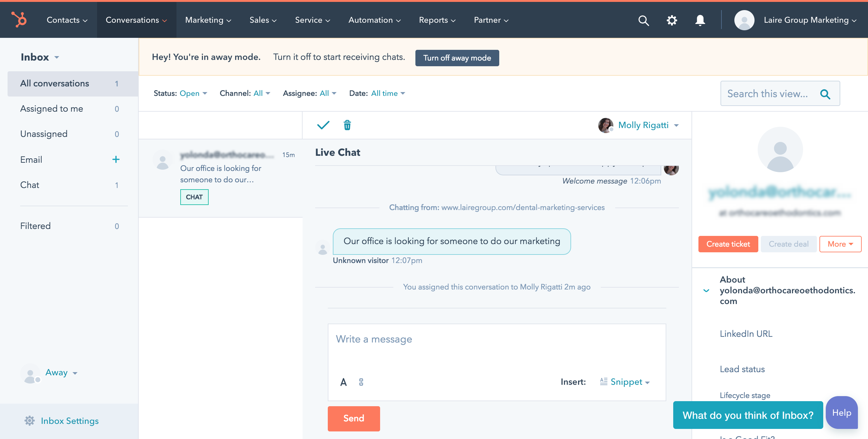Open the Date All time filter

coord(388,93)
